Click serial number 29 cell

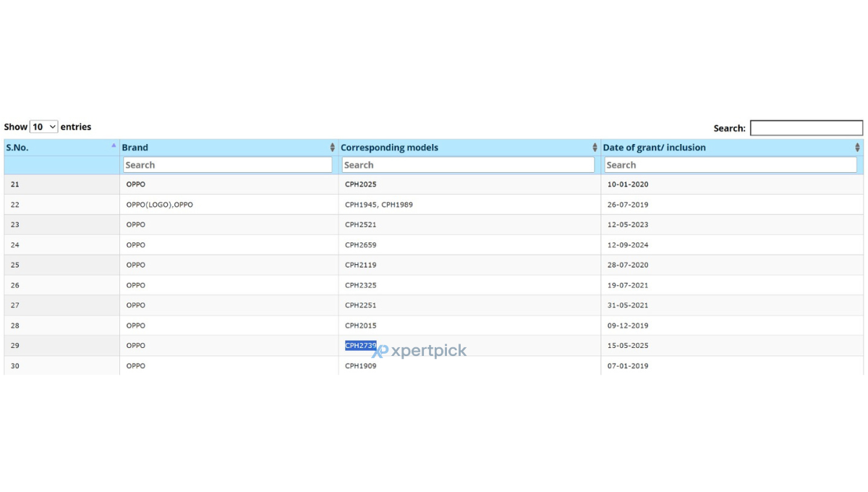[61, 346]
